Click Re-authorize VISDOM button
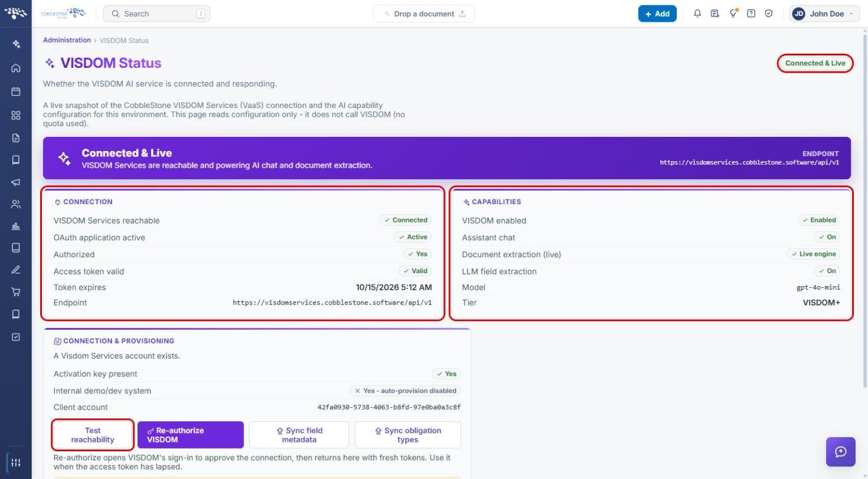Viewport: 868px width, 479px height. 191,435
